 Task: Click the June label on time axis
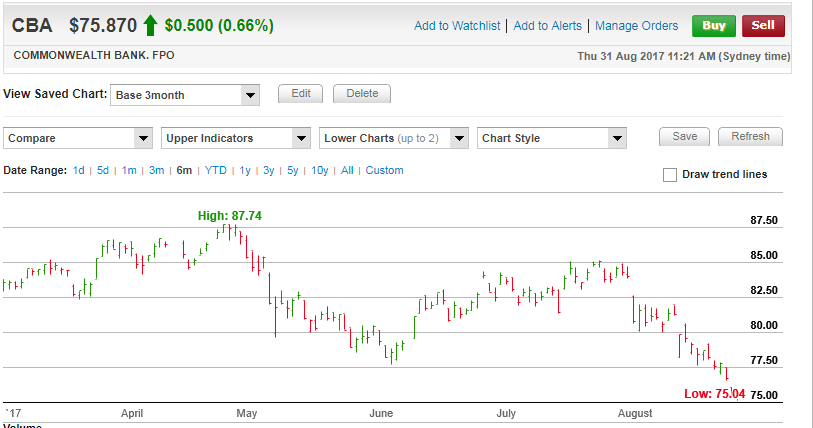coord(381,413)
